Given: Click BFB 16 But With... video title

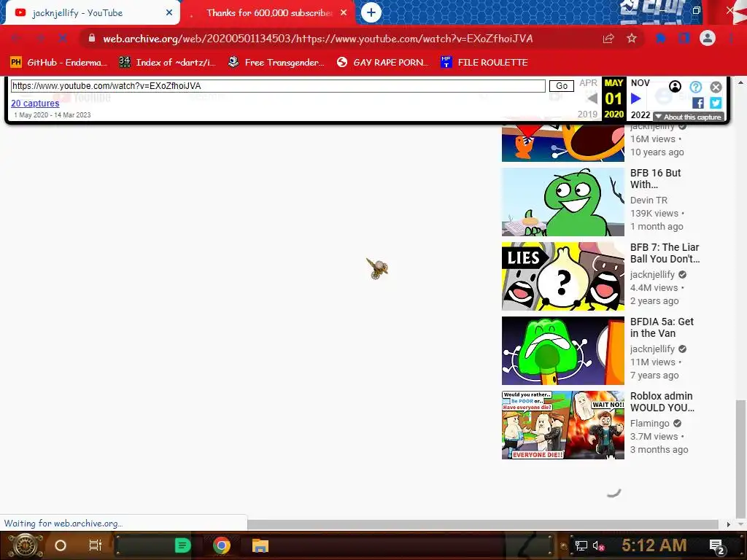Looking at the screenshot, I should coord(656,179).
